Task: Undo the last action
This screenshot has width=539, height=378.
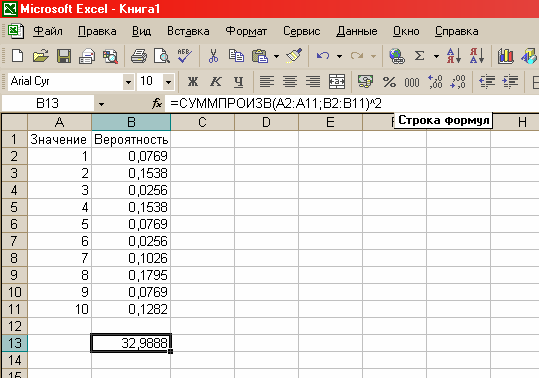Action: coord(323,56)
